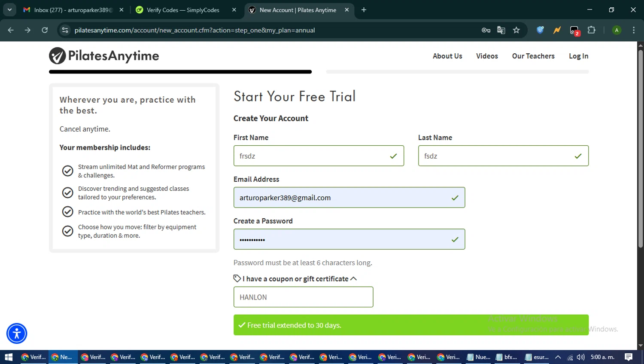This screenshot has width=644, height=364.
Task: Close the Verify Codes tab
Action: 234,10
